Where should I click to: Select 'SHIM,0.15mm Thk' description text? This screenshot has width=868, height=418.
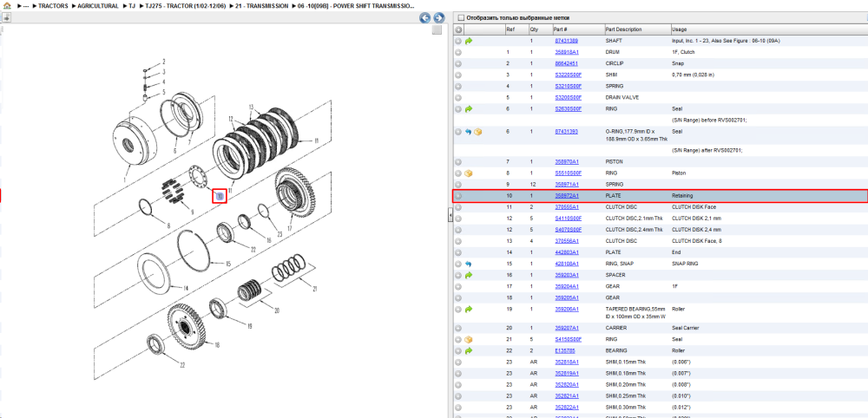[x=626, y=362]
